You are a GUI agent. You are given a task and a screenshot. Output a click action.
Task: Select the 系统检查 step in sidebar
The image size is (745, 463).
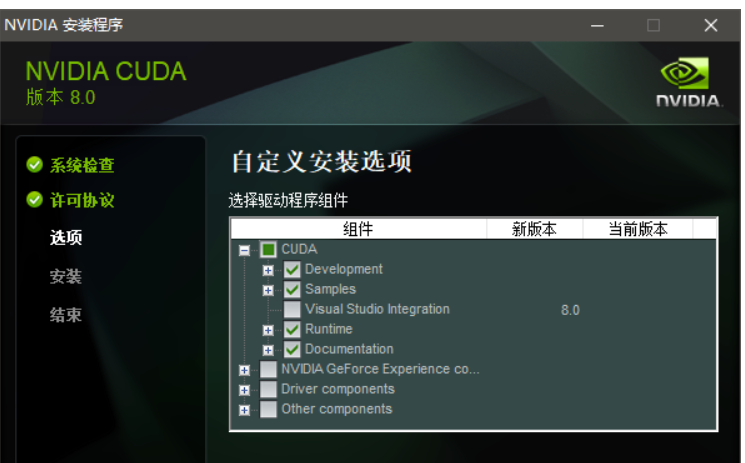click(x=82, y=165)
